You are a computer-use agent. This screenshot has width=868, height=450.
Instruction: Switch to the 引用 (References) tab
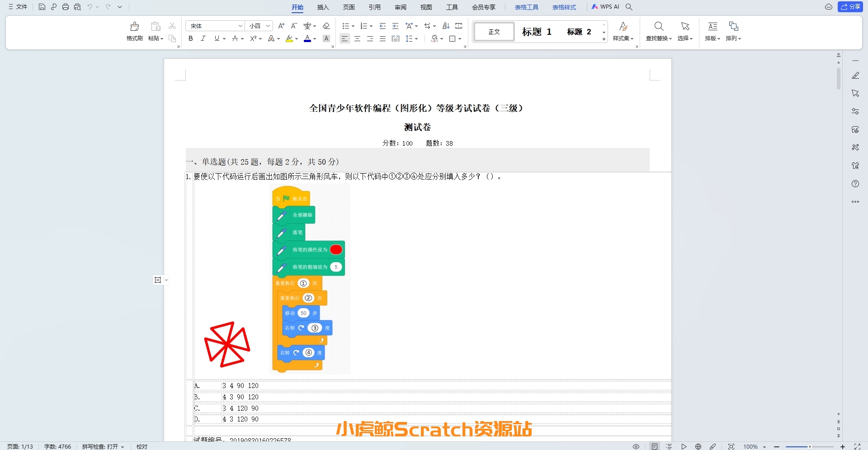tap(375, 7)
